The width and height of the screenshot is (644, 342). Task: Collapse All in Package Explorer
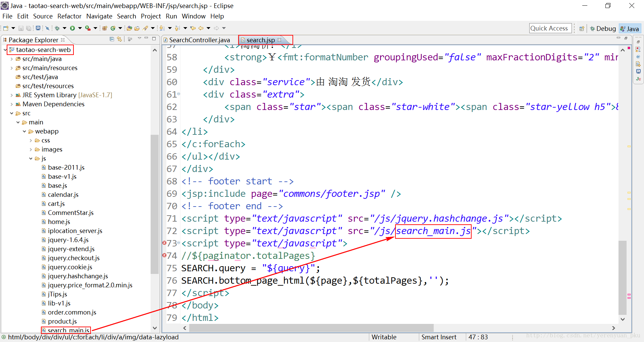point(112,39)
